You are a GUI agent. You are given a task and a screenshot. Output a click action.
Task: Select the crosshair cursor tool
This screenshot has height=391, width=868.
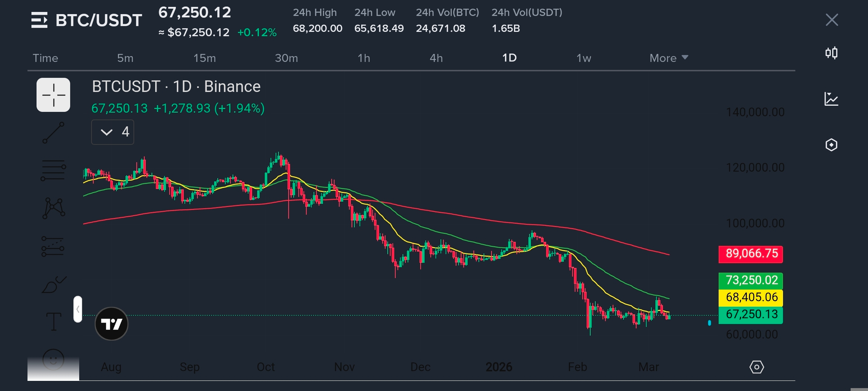pyautogui.click(x=53, y=95)
